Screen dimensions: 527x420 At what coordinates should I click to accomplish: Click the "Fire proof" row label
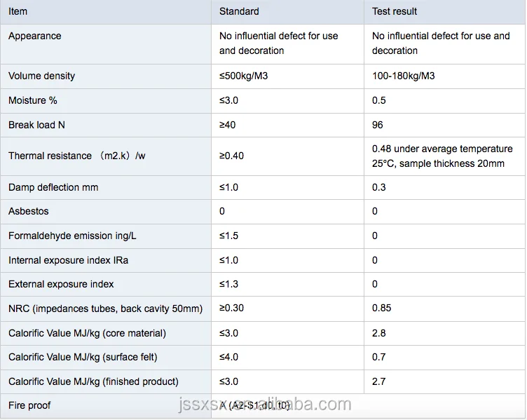29,405
